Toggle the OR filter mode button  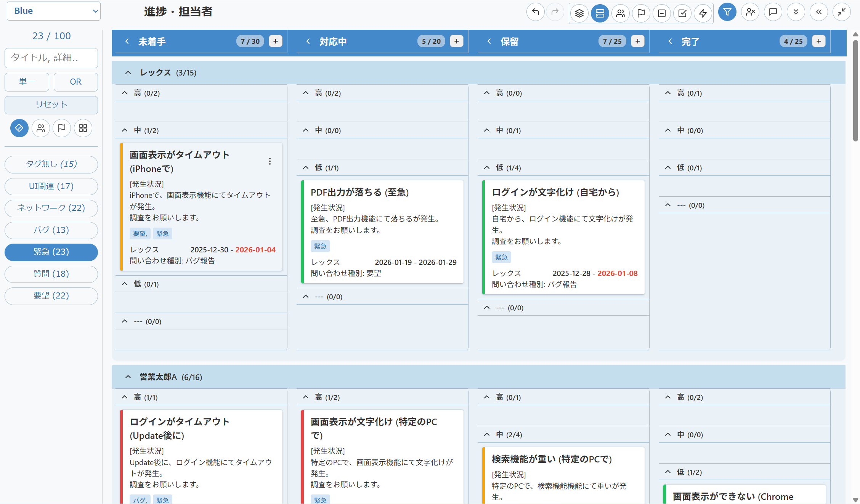(x=75, y=82)
